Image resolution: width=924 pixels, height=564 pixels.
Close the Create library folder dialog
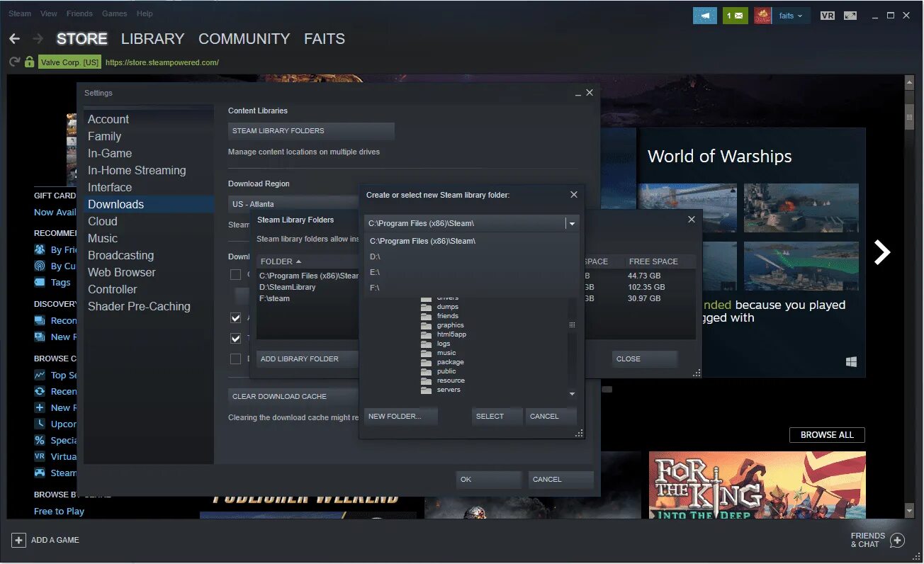(x=574, y=194)
